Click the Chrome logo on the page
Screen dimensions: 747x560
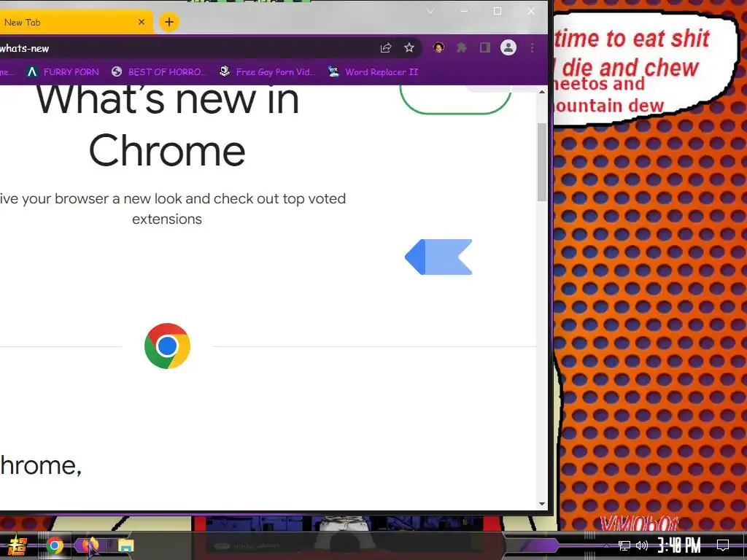click(167, 346)
